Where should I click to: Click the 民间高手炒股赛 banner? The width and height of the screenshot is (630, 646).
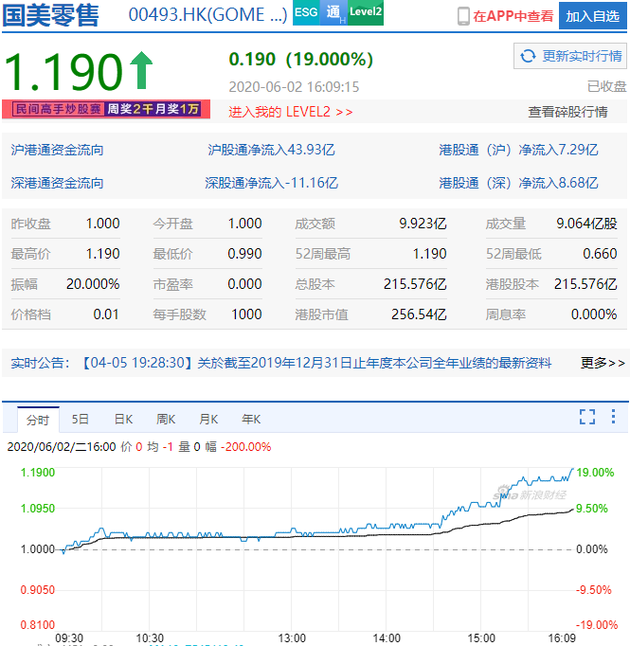point(106,109)
